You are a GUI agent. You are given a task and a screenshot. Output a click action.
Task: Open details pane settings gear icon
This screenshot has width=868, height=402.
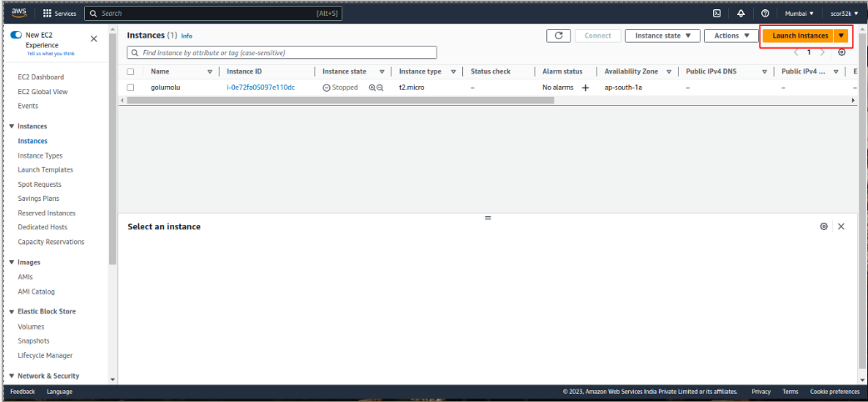(824, 226)
